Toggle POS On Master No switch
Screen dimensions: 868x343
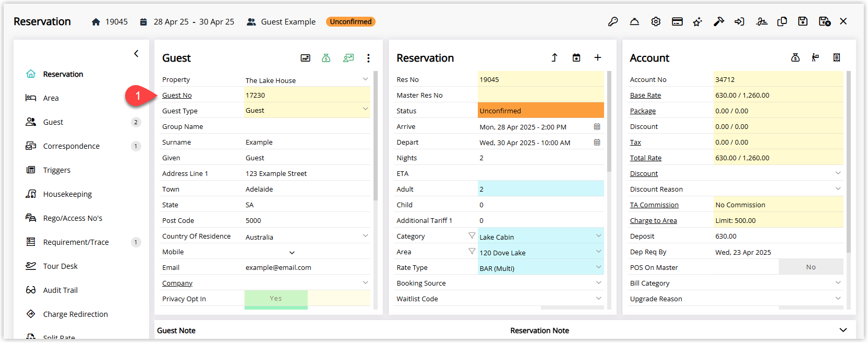pyautogui.click(x=811, y=267)
